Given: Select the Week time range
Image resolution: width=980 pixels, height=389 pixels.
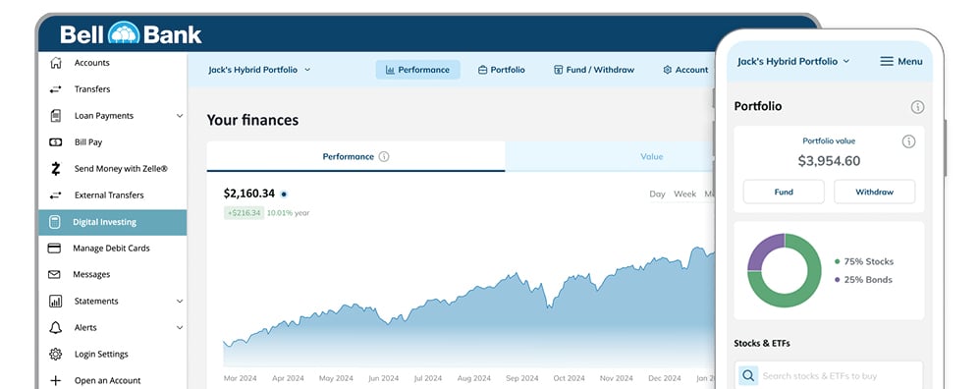Looking at the screenshot, I should pos(684,194).
